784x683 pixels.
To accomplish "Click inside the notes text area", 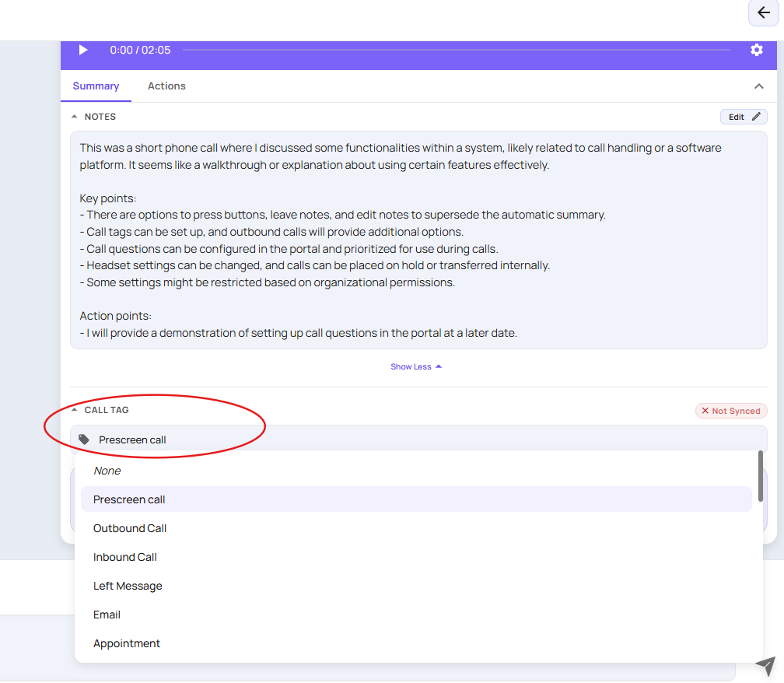I will click(418, 240).
